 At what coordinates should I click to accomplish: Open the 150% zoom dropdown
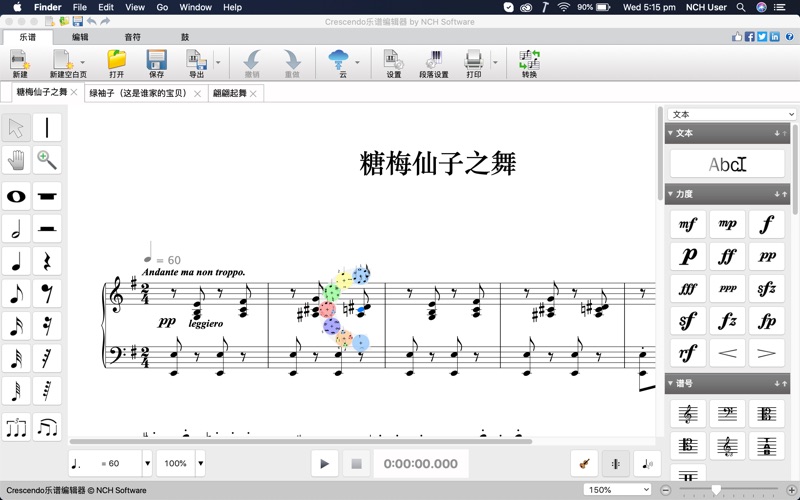tap(617, 490)
